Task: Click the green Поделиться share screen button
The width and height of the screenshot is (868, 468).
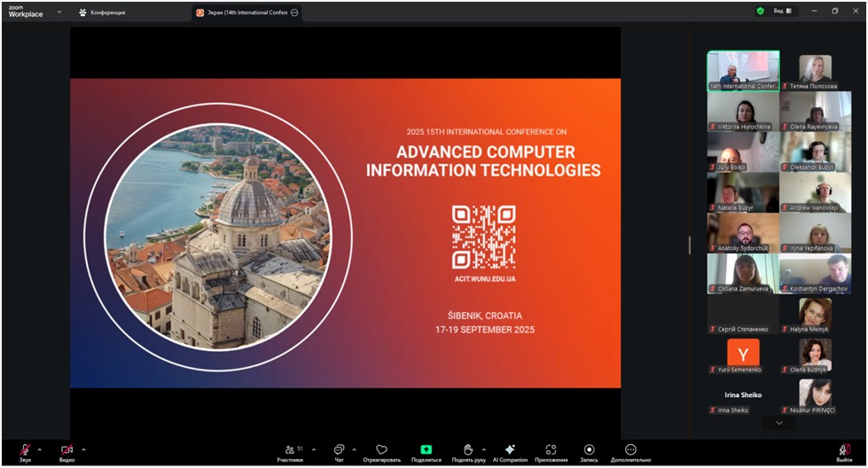Action: (426, 450)
